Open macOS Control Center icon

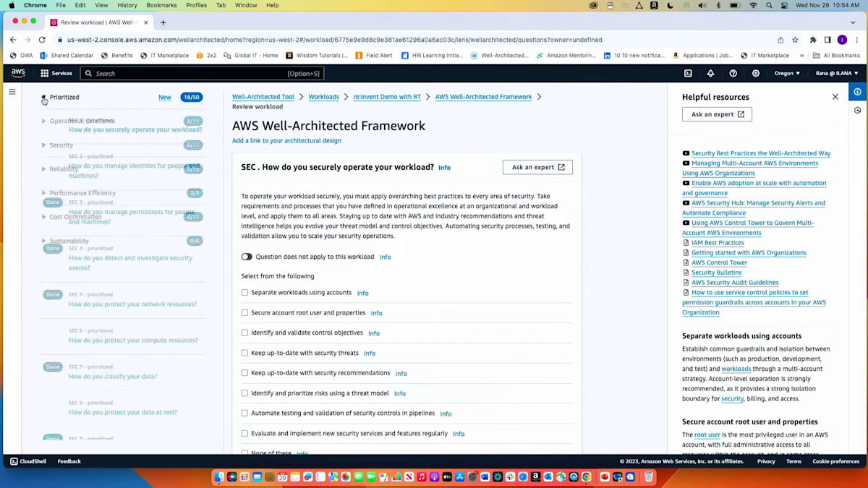click(785, 5)
